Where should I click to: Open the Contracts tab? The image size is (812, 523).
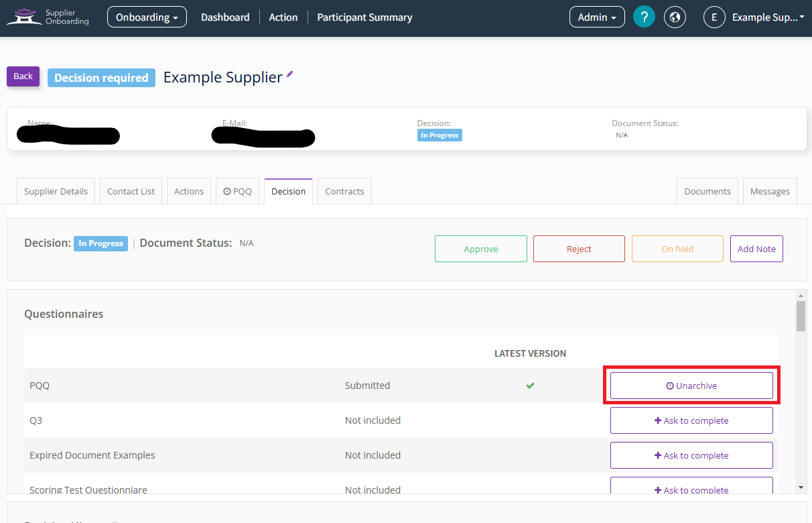tap(344, 191)
